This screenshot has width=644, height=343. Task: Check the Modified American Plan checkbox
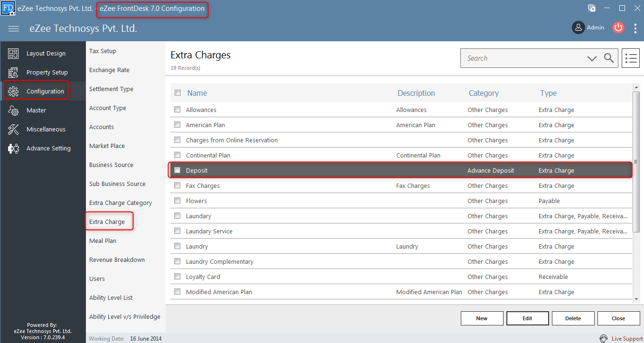[x=177, y=291]
